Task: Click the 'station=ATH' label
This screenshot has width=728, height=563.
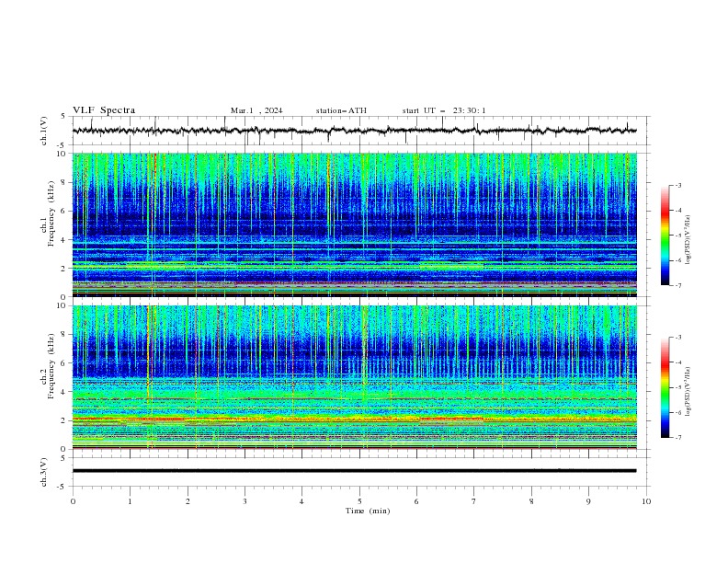Action: click(x=341, y=110)
